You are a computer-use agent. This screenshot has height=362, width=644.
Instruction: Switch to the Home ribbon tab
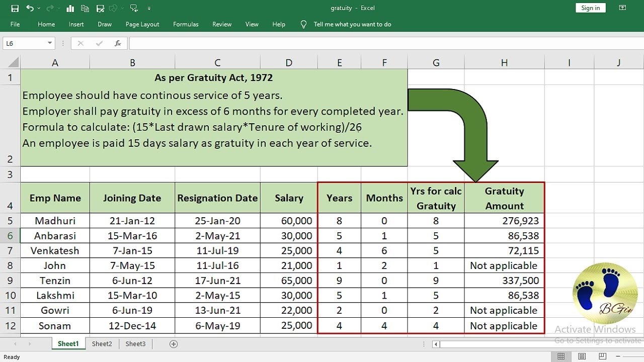point(46,24)
